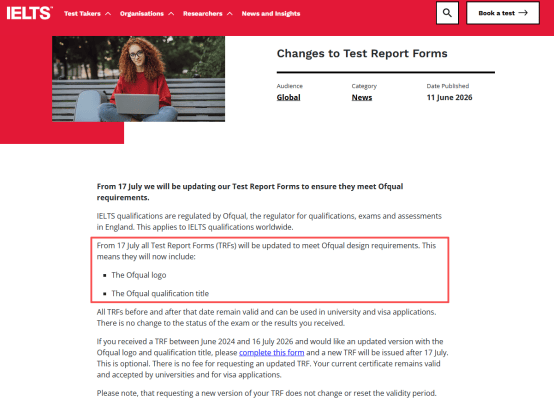This screenshot has height=412, width=554.
Task: Open the 'complete this form' link
Action: pyautogui.click(x=271, y=353)
